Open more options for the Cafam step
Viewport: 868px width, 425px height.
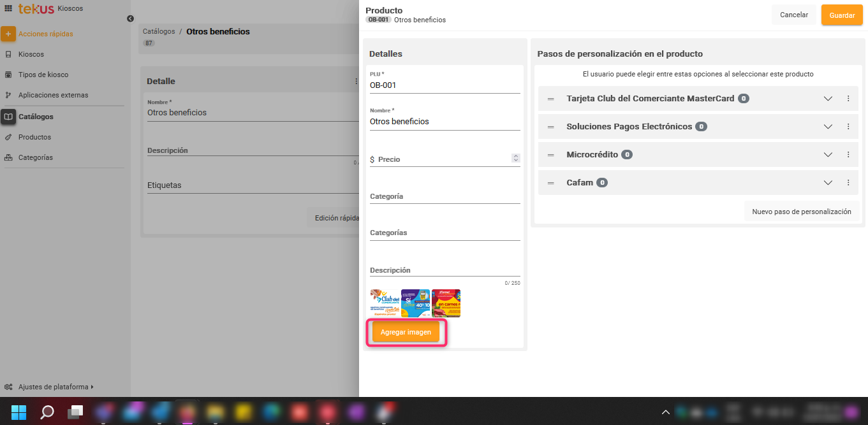coord(848,183)
